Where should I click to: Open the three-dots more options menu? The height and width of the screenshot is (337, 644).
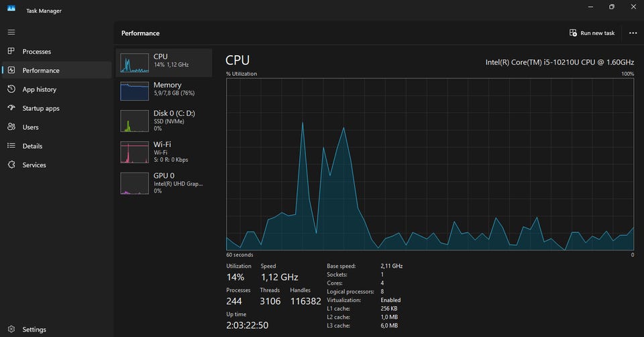tap(633, 33)
